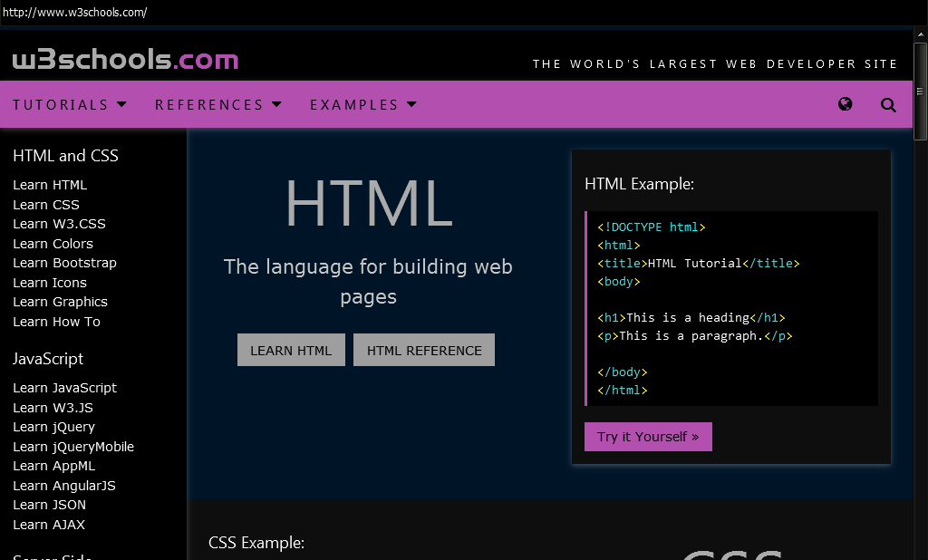Click the large HTML heading

click(369, 203)
